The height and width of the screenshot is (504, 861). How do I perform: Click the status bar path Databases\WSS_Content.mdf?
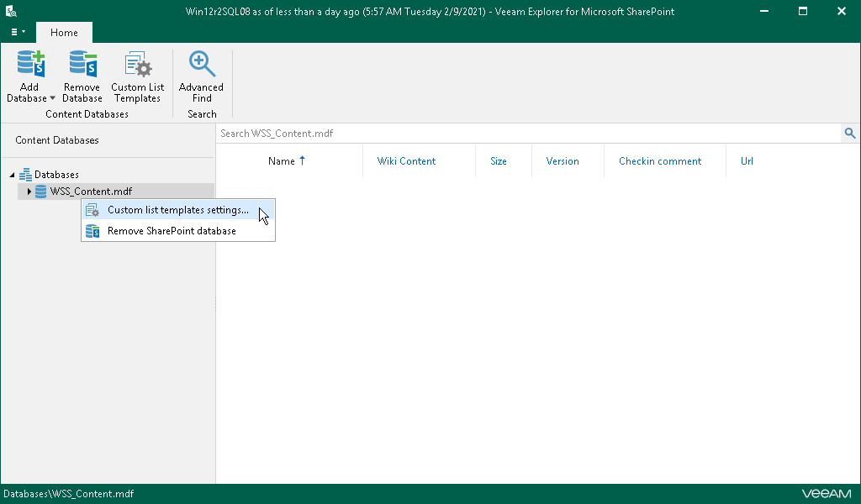69,494
